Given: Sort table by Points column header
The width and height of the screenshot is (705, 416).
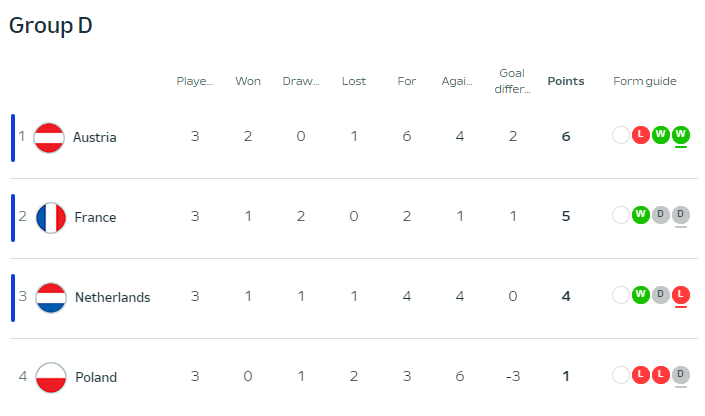Looking at the screenshot, I should pos(566,81).
